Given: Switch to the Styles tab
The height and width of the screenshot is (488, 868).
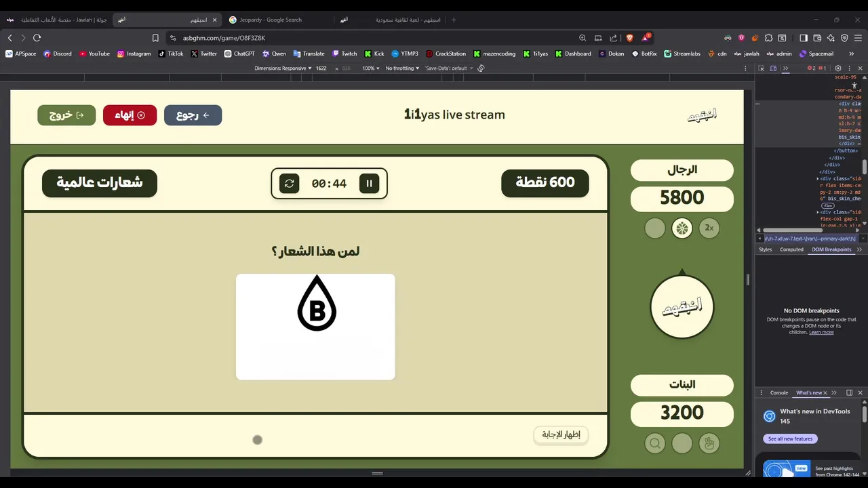Looking at the screenshot, I should (765, 249).
